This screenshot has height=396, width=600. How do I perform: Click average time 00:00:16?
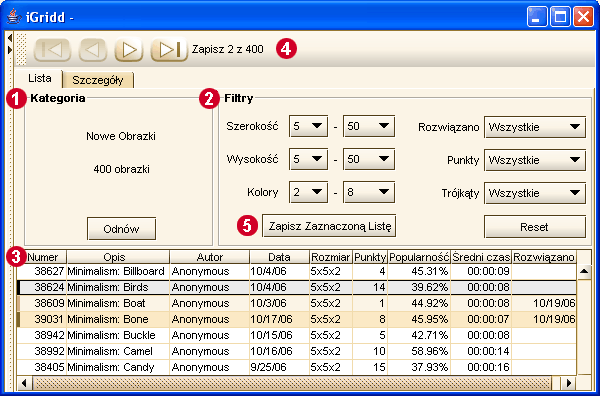pos(489,367)
